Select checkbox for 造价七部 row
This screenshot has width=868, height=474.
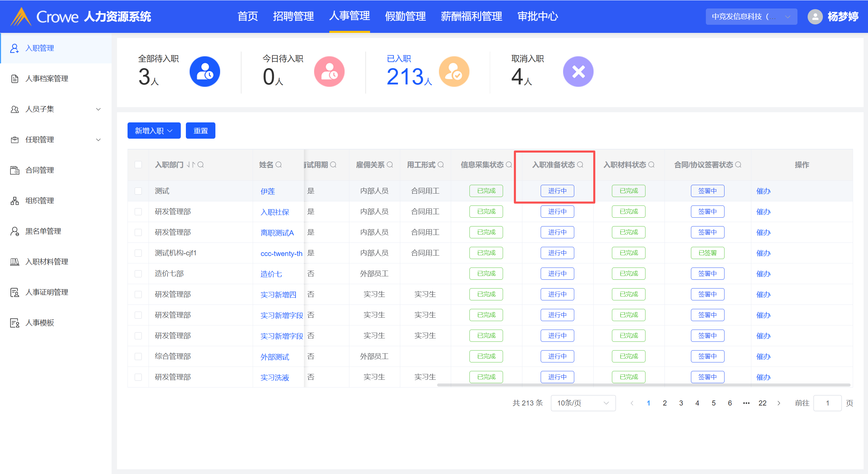(138, 274)
